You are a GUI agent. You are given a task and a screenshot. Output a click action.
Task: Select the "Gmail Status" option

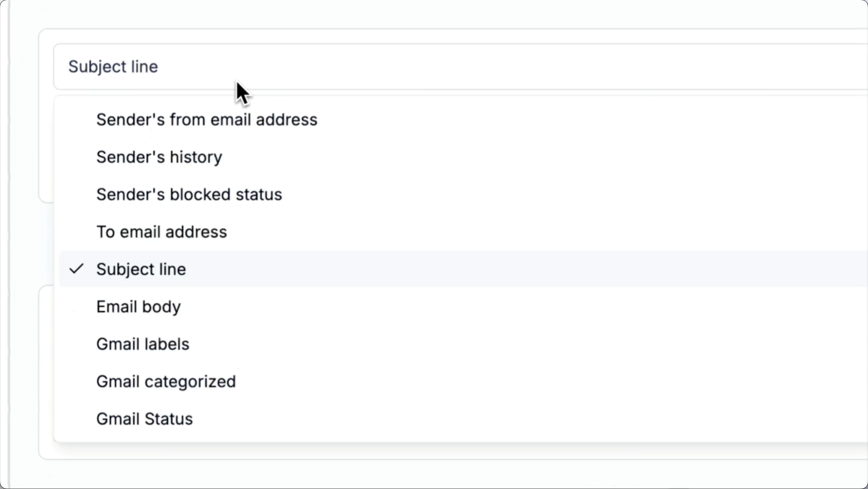pyautogui.click(x=144, y=419)
